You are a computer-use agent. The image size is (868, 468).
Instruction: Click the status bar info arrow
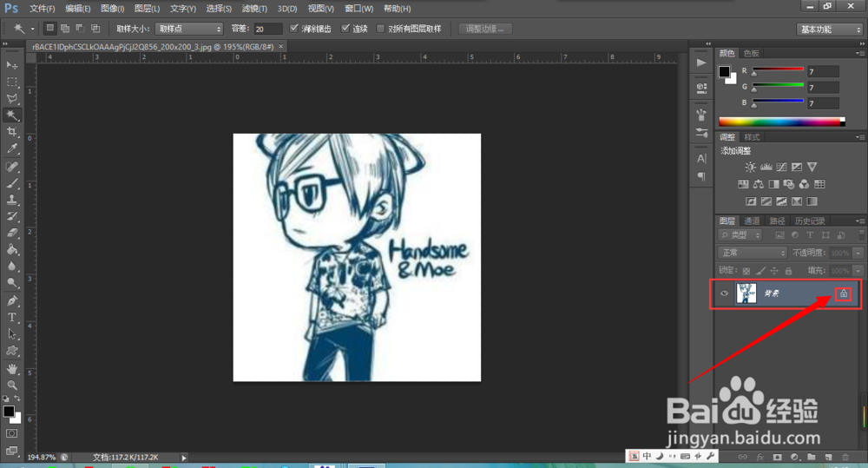[184, 458]
